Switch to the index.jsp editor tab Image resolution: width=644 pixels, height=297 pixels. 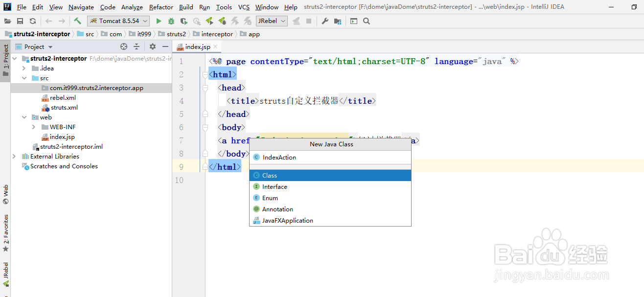coord(197,47)
